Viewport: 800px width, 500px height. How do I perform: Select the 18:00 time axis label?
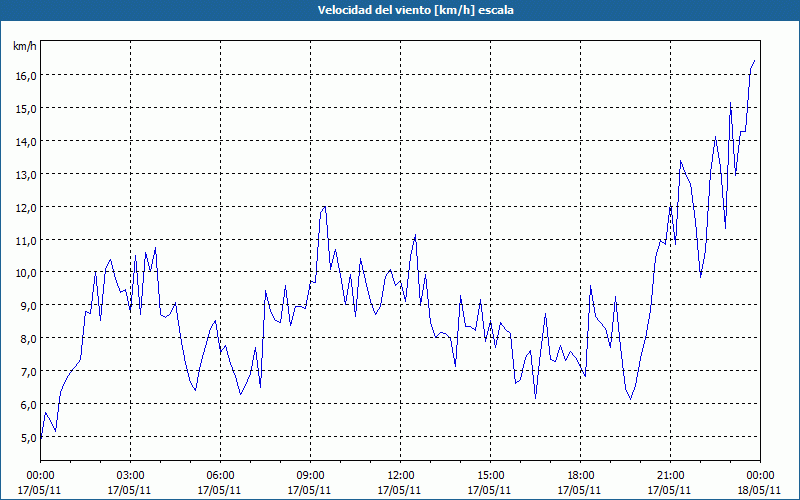pos(581,476)
